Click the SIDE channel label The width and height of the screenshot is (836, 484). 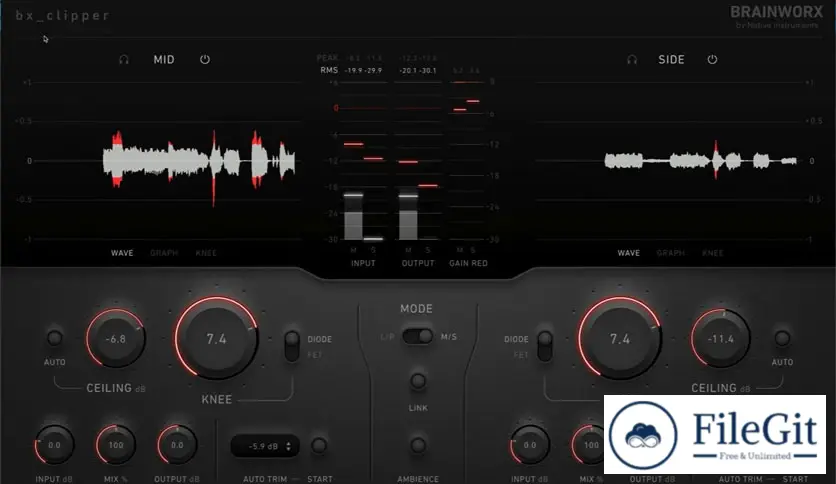pyautogui.click(x=671, y=60)
